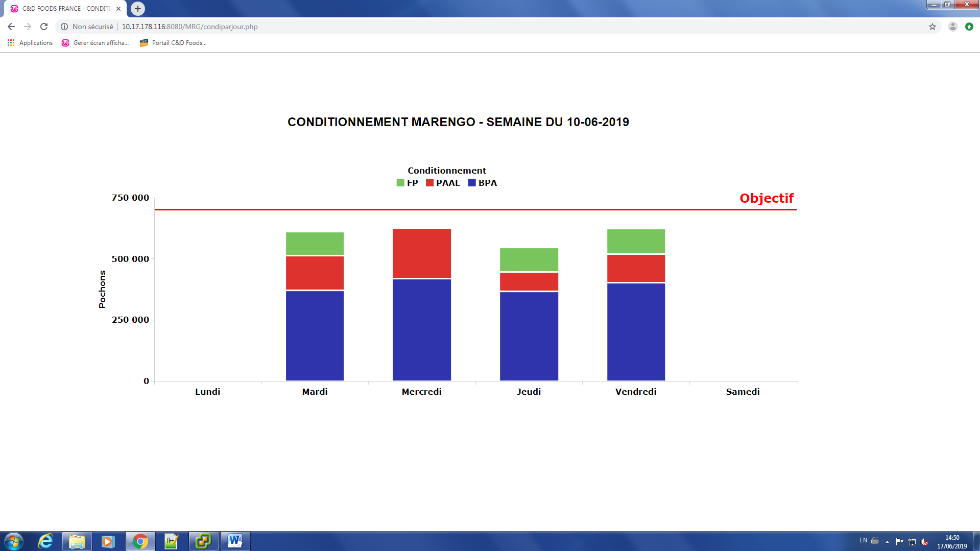
Task: Open Microsoft Word from the taskbar
Action: pos(235,541)
